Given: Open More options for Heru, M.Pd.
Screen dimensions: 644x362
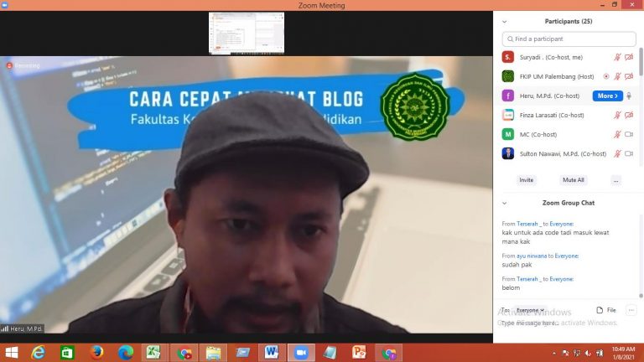Looking at the screenshot, I should point(607,96).
